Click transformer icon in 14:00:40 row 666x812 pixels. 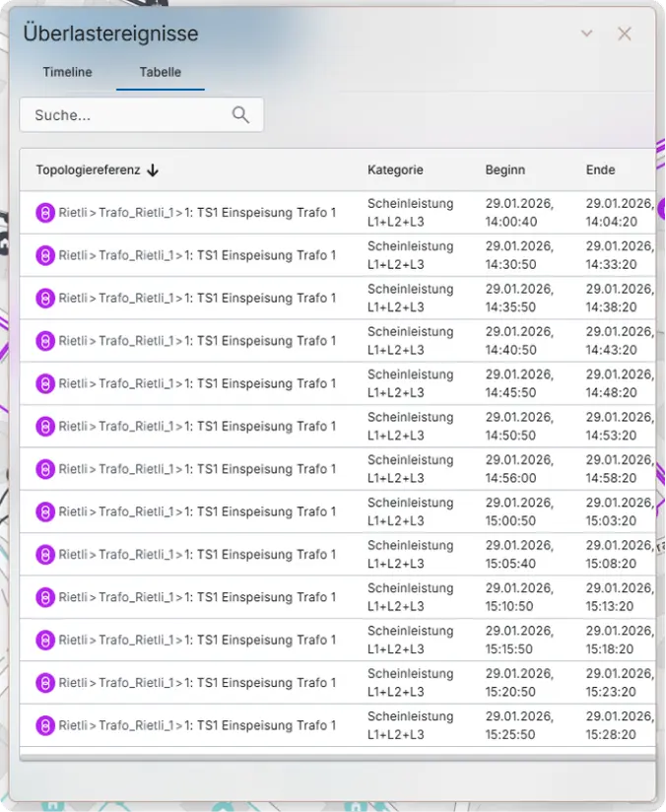45,212
